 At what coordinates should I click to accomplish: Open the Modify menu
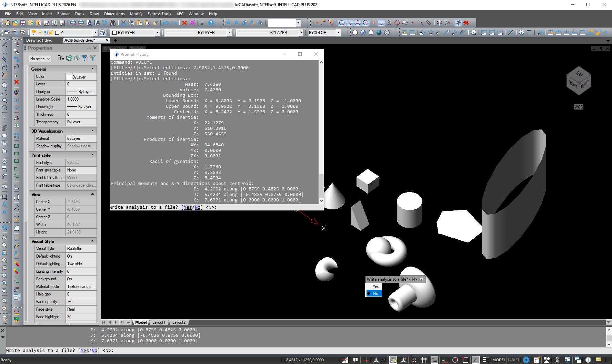(x=136, y=14)
